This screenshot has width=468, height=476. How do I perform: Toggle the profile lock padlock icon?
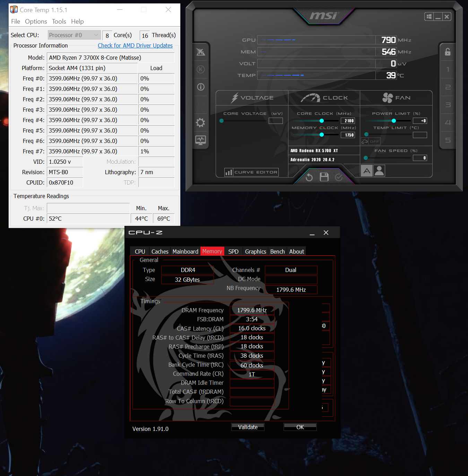(448, 52)
